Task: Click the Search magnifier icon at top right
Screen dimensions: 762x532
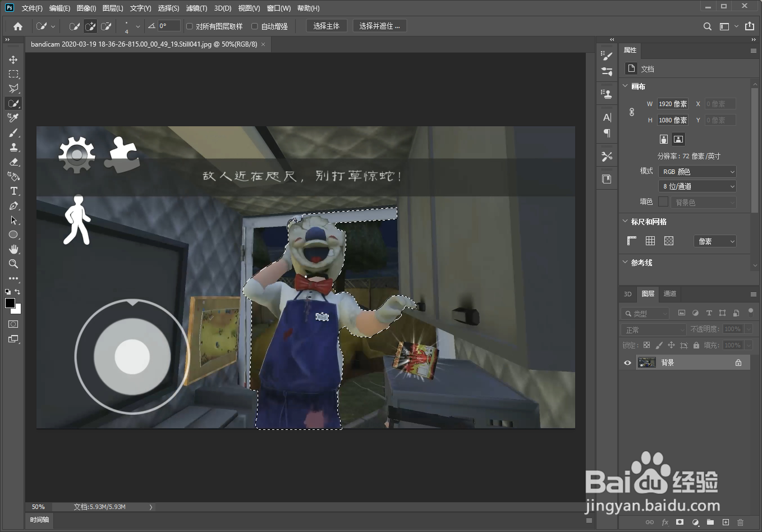Action: (x=708, y=26)
